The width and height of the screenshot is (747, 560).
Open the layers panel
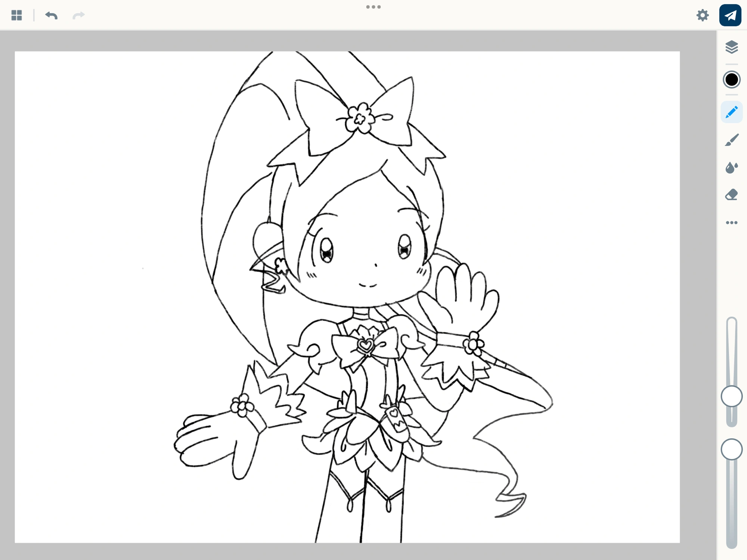pyautogui.click(x=731, y=47)
